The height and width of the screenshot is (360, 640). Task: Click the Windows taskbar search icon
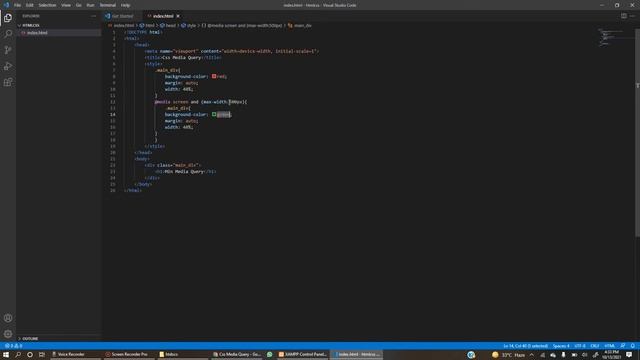18,355
